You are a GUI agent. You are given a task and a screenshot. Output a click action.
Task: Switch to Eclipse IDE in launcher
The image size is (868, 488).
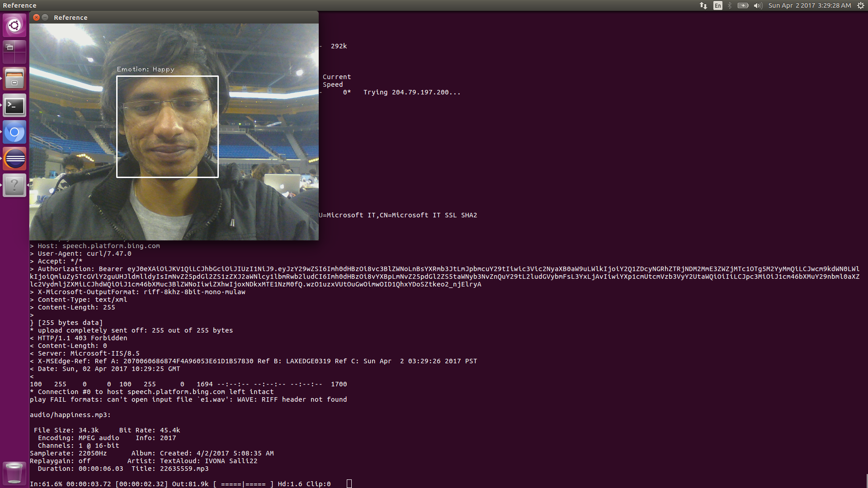(14, 159)
